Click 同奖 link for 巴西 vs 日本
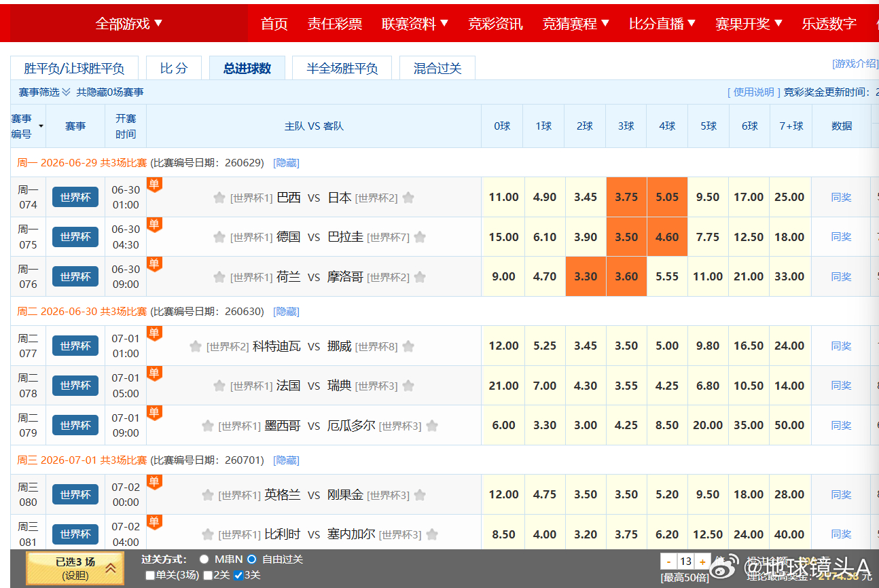The width and height of the screenshot is (879, 588). tap(841, 197)
